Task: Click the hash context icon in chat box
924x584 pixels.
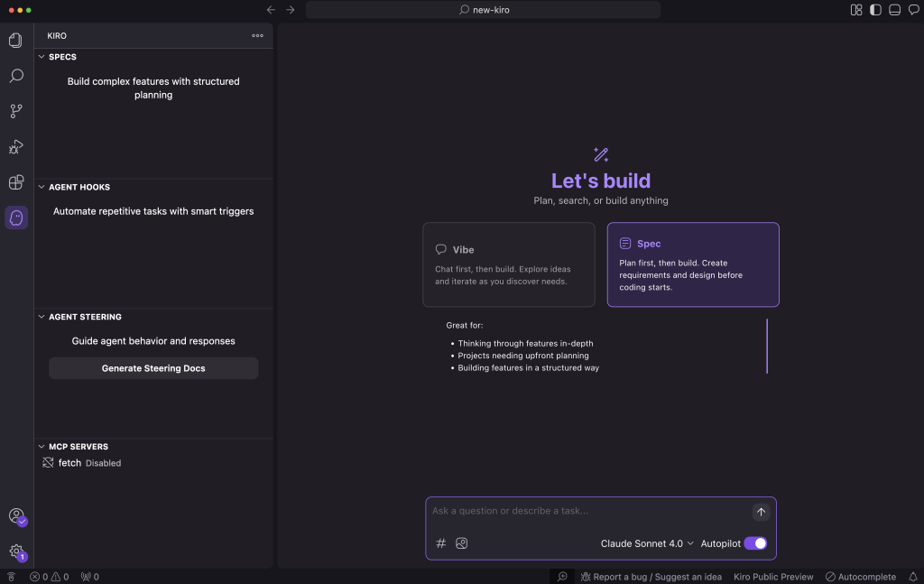Action: click(x=440, y=543)
